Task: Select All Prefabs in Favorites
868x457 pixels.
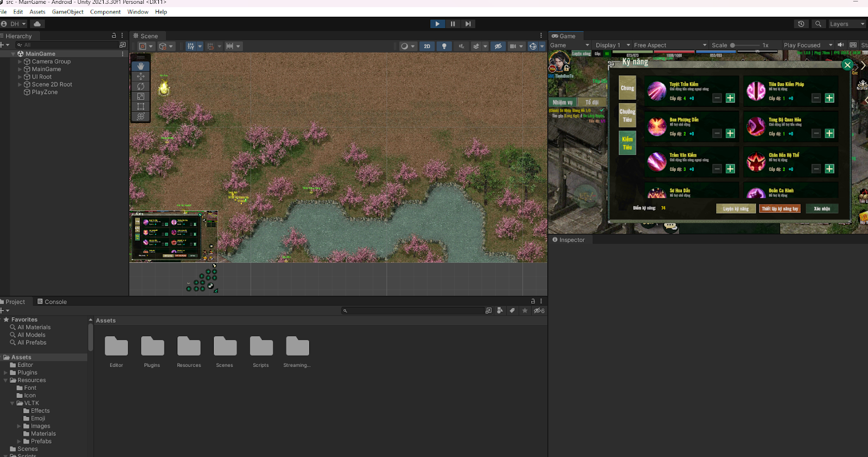Action: coord(28,342)
